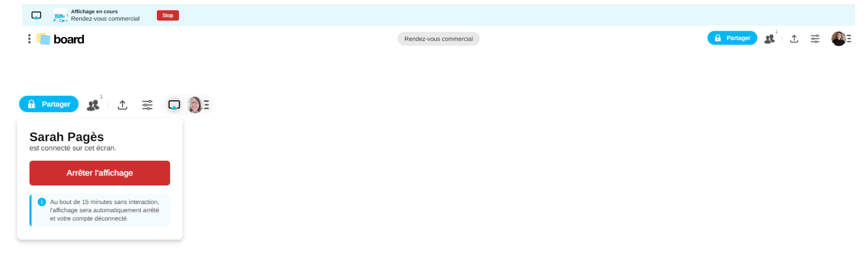Viewport: 868px width, 254px height.
Task: Click the screen cast icon in the blue banner
Action: (x=36, y=15)
